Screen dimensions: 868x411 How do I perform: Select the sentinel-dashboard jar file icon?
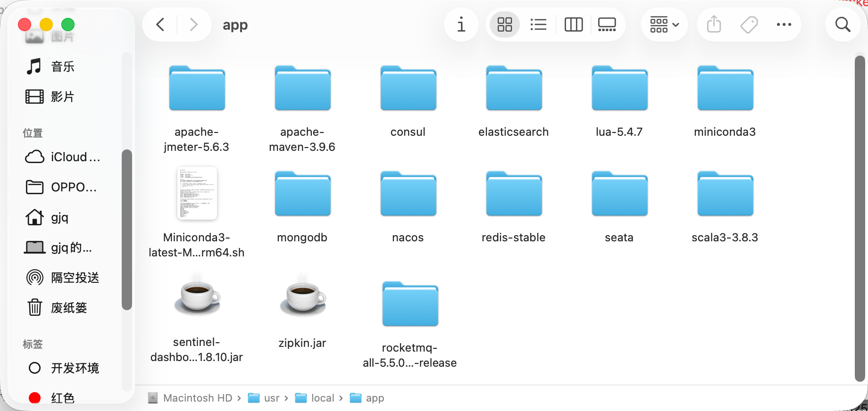[x=197, y=296]
